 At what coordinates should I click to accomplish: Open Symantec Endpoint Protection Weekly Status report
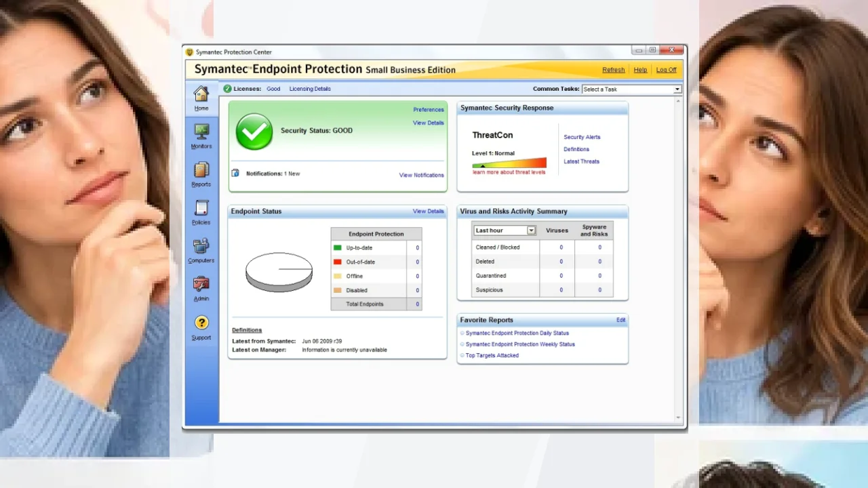tap(520, 344)
